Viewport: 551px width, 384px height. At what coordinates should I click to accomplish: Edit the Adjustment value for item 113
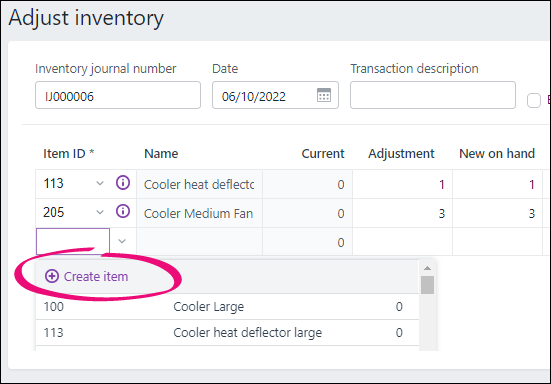pos(402,184)
